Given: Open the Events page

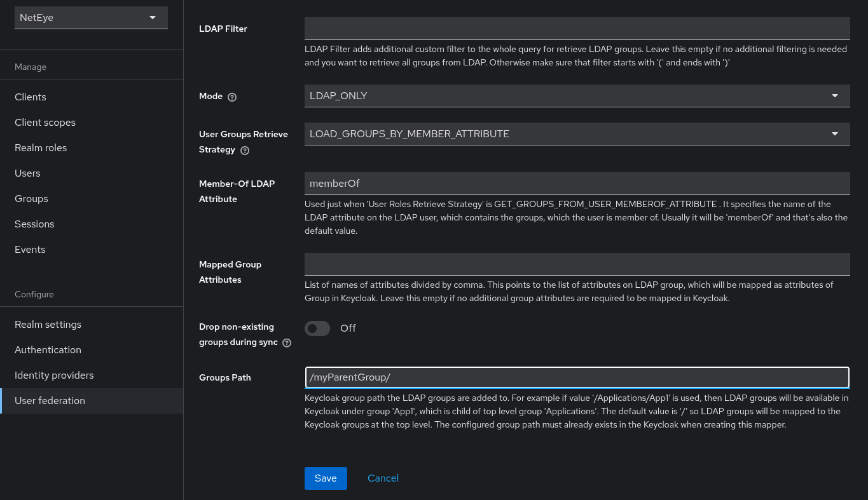Looking at the screenshot, I should pyautogui.click(x=30, y=249).
